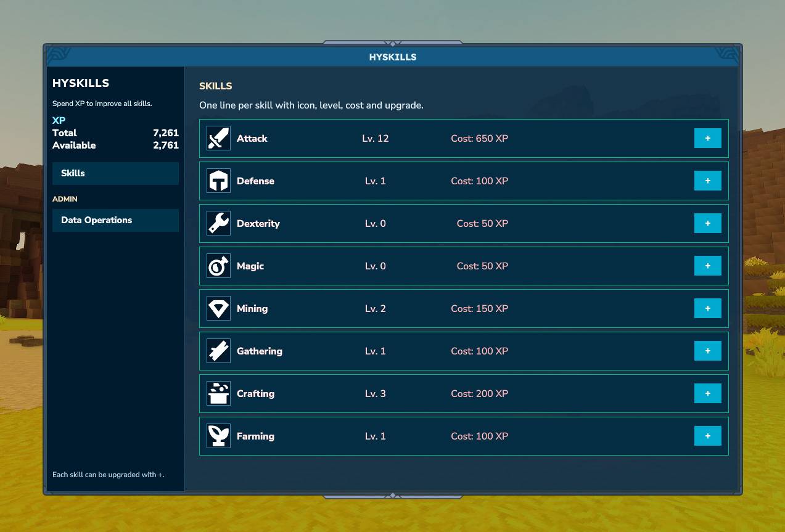Click the Gathering wood plank icon
This screenshot has height=532, width=785.
(218, 351)
